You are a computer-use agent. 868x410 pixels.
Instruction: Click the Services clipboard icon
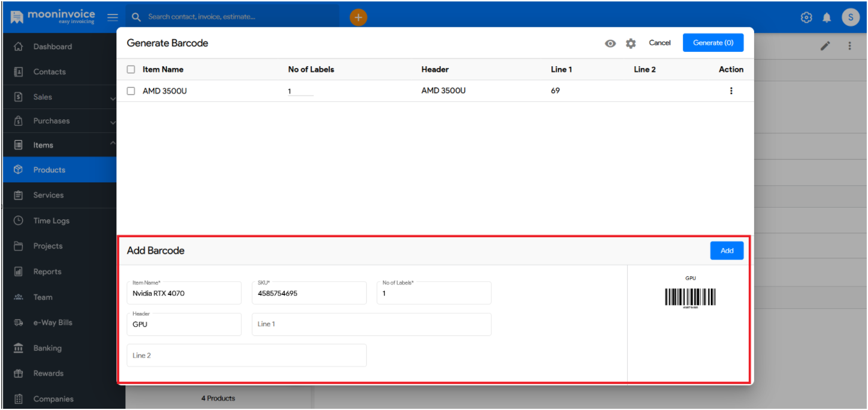click(x=18, y=195)
